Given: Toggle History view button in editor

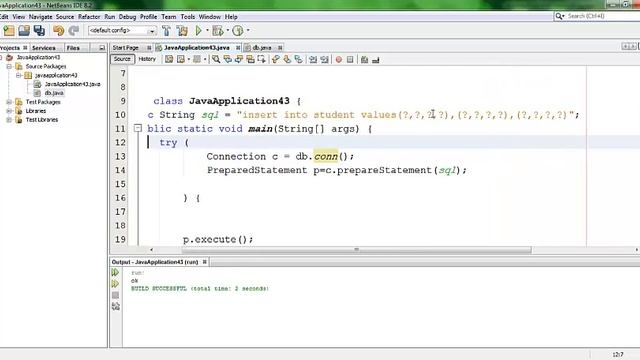Looking at the screenshot, I should click(x=147, y=59).
